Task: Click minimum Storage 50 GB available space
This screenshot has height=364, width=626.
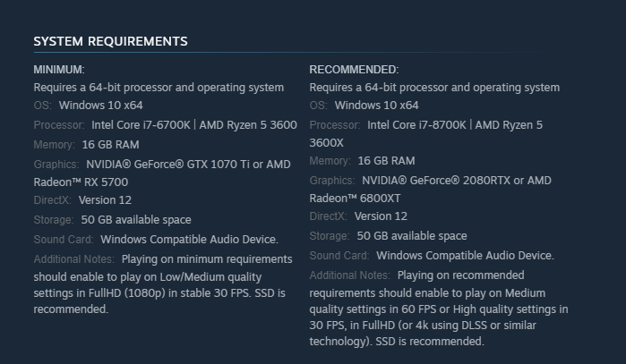Action: pyautogui.click(x=112, y=220)
